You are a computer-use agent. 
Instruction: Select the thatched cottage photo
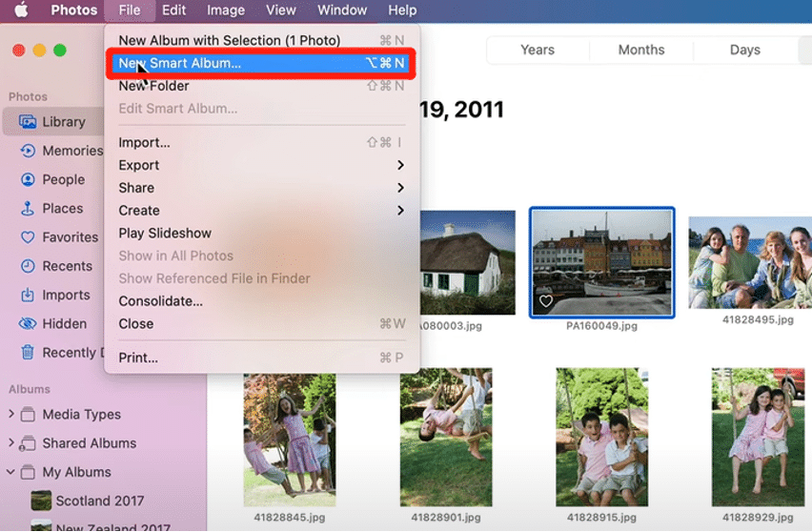tap(468, 262)
